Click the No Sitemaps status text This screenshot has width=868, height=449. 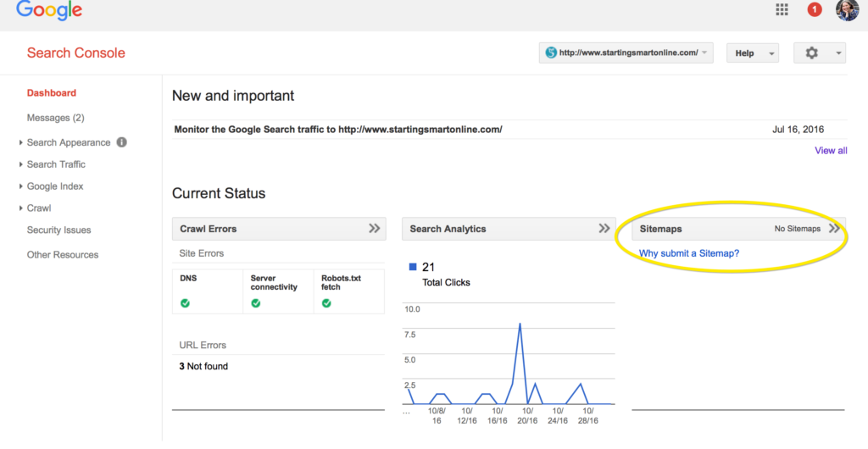point(797,229)
